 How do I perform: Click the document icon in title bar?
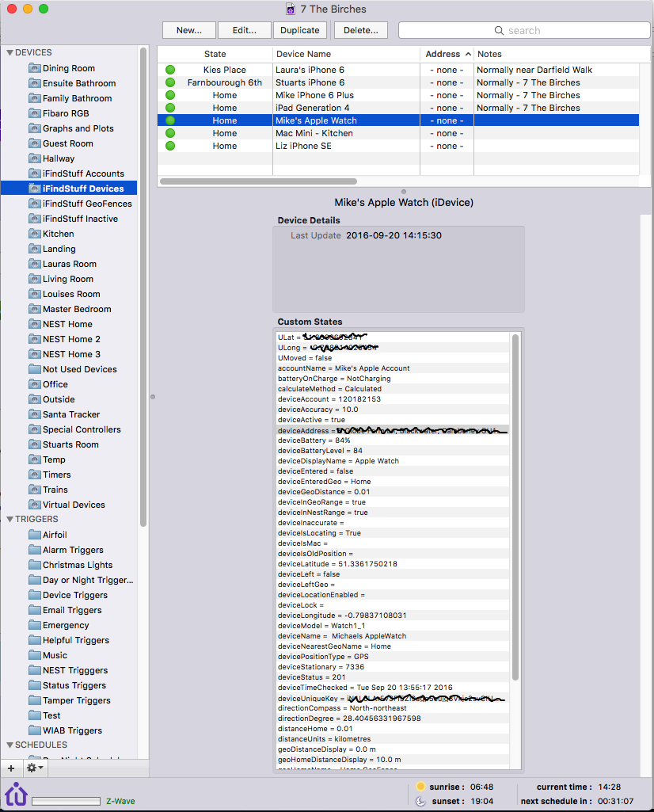click(291, 10)
